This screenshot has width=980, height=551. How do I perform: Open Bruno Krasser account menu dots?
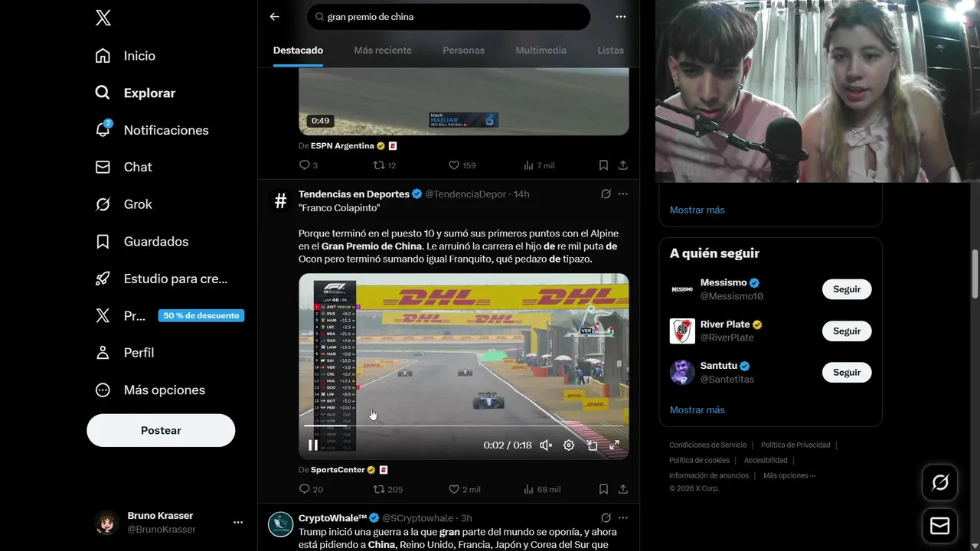click(x=238, y=522)
